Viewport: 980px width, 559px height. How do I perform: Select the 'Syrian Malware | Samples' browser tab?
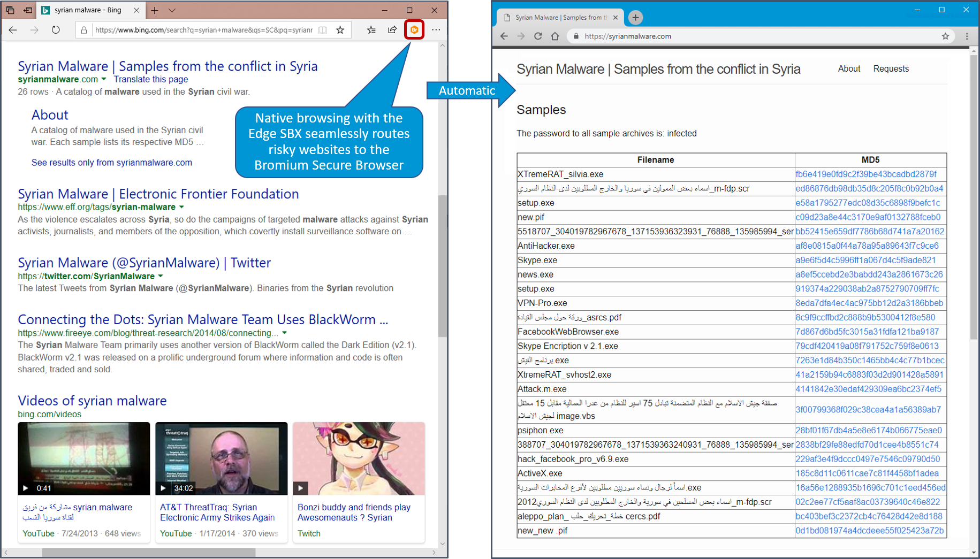(560, 18)
